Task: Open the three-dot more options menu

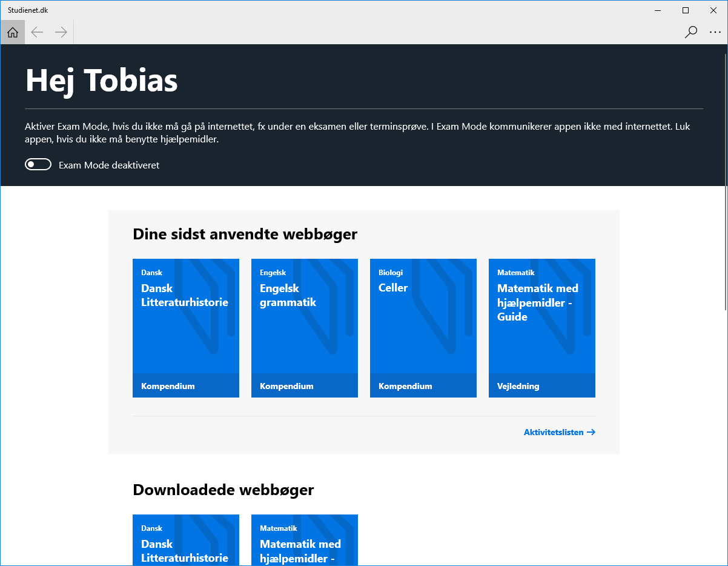Action: click(x=715, y=32)
